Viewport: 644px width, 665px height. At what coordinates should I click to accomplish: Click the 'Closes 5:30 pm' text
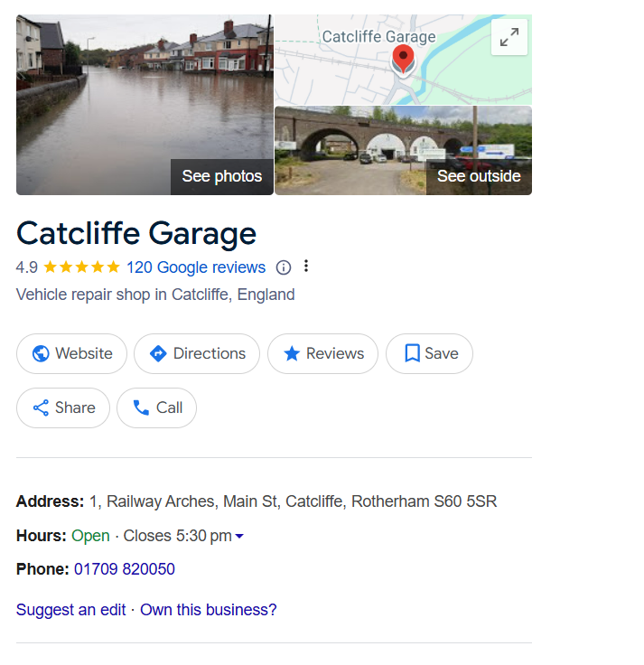[x=177, y=536]
